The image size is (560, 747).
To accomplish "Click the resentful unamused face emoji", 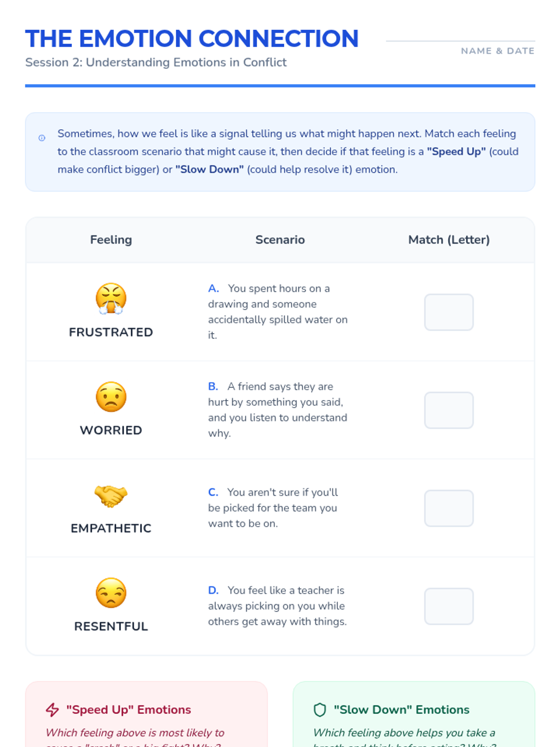I will (111, 593).
